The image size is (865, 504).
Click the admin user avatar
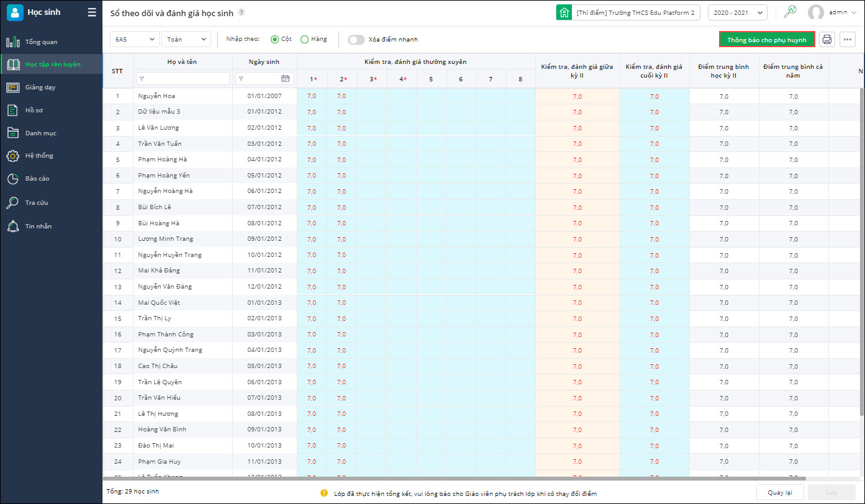[815, 12]
